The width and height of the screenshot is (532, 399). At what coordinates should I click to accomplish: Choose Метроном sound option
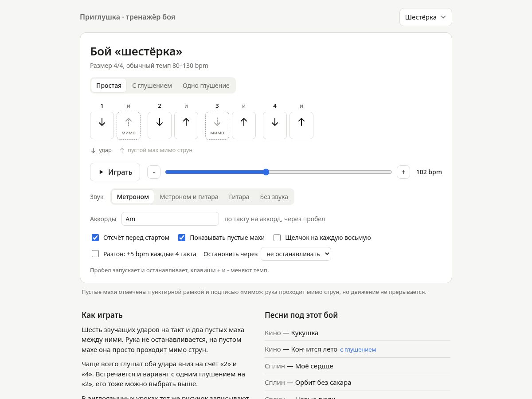(x=133, y=197)
